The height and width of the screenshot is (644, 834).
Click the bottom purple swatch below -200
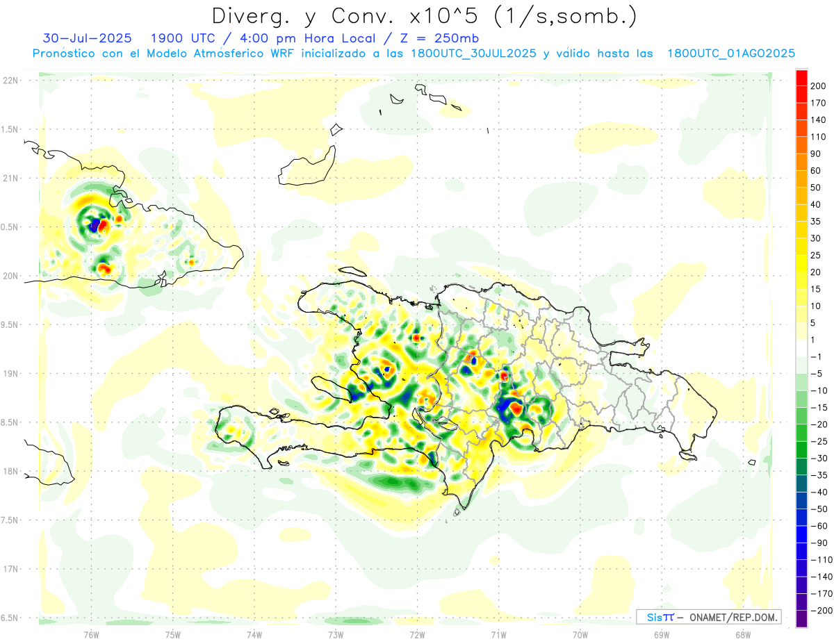[x=802, y=618]
